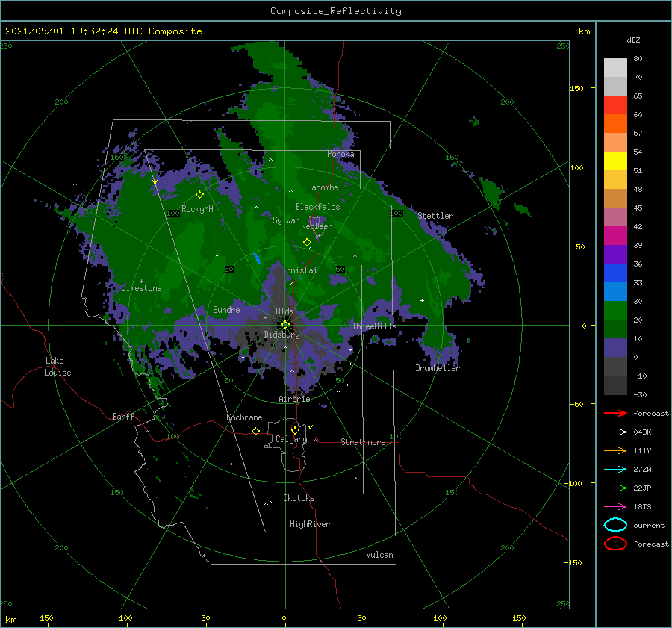Click the Sundre label

pyautogui.click(x=226, y=310)
